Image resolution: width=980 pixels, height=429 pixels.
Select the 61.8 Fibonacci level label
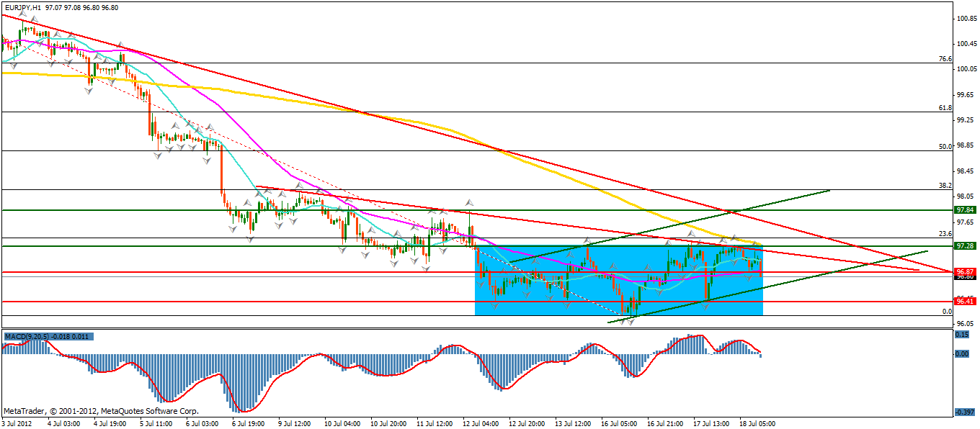(945, 108)
